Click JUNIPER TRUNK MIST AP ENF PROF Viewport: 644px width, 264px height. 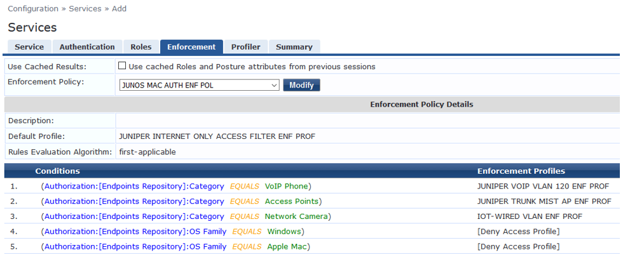coord(544,201)
